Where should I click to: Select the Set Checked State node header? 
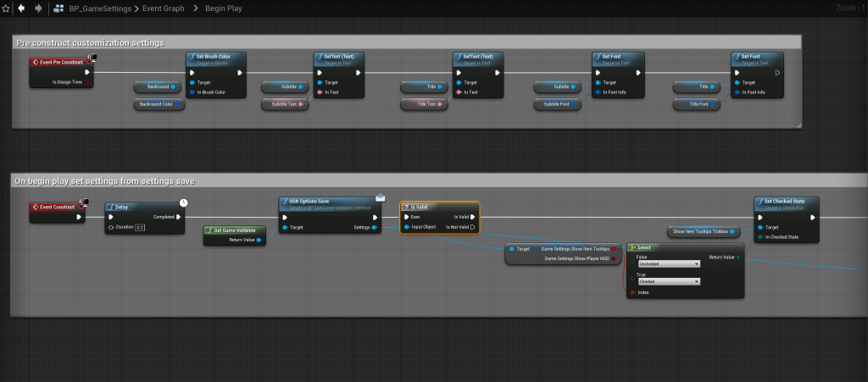(786, 203)
